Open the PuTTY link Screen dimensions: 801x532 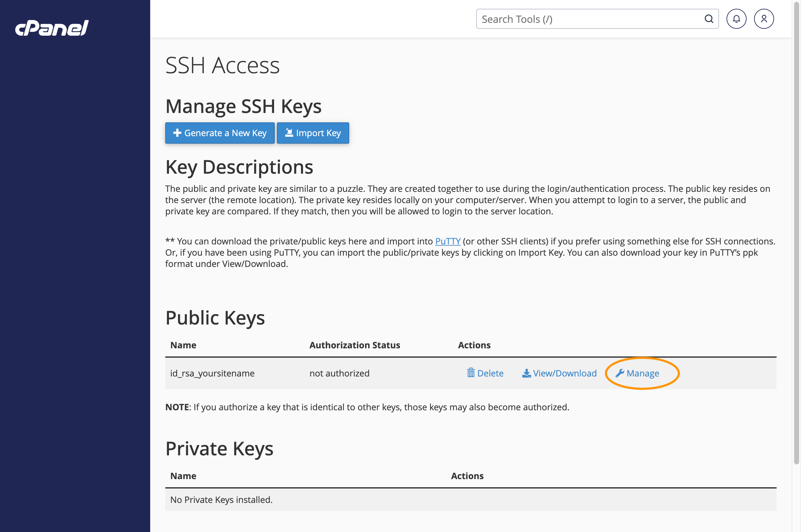pos(447,241)
